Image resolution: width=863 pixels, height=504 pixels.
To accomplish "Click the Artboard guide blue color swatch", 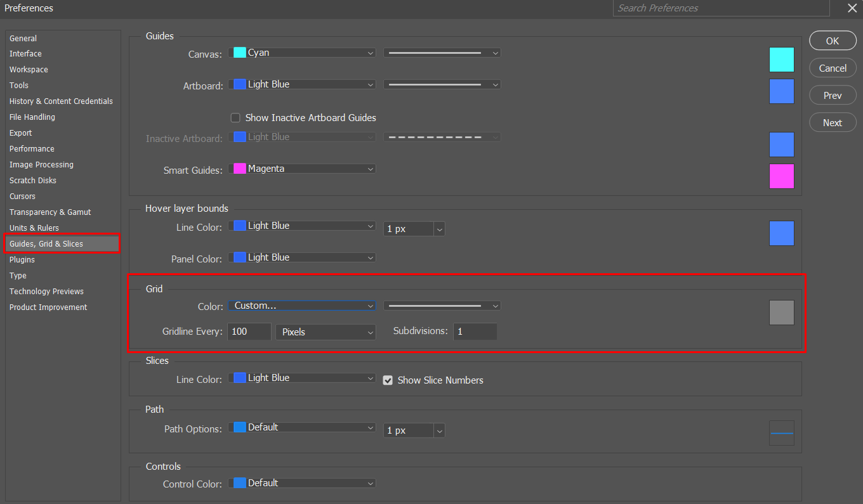I will point(781,91).
